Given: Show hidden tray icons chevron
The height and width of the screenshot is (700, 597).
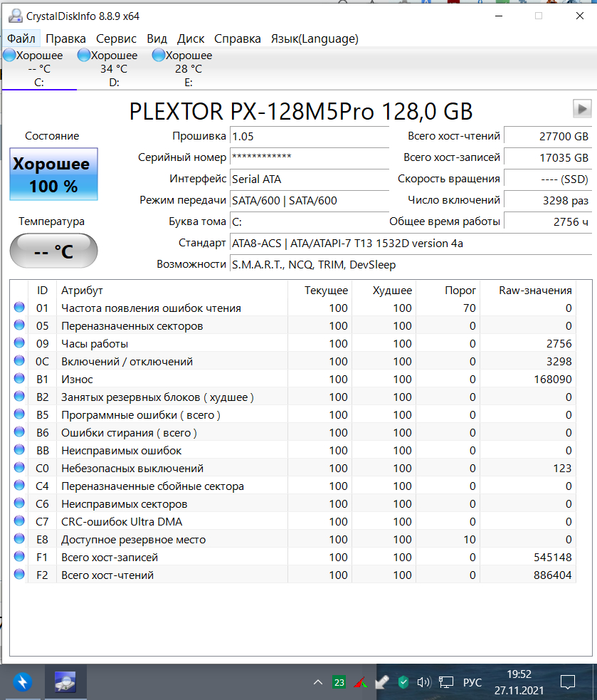Looking at the screenshot, I should click(317, 682).
